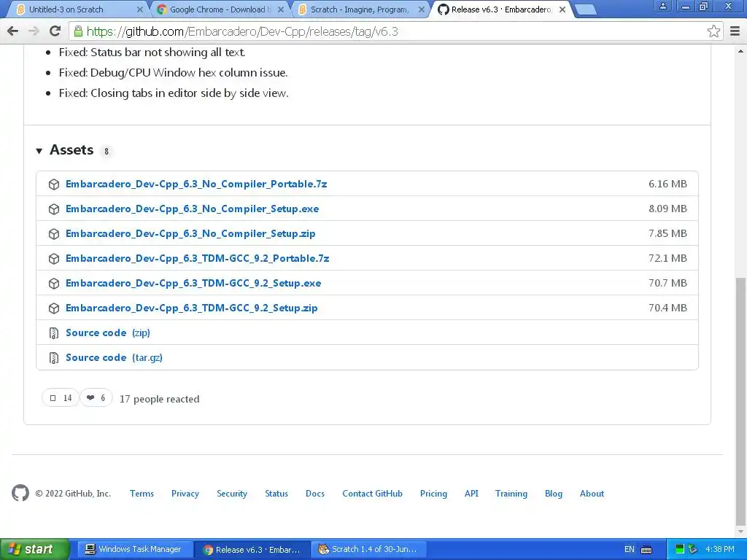The image size is (747, 560).
Task: Download Embarcadero_Dev-Cpp_6.3_No_Compiler_Setup.exe
Action: point(193,209)
